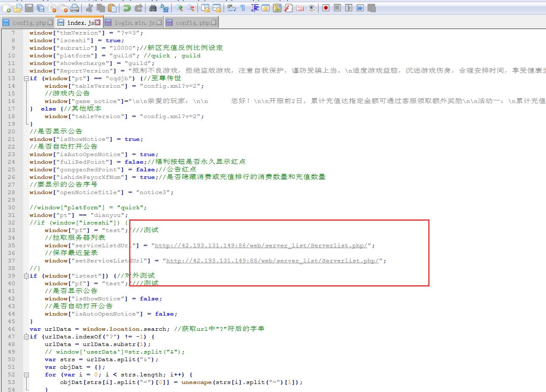Click the Open file folder icon
This screenshot has height=392, width=546.
click(18, 8)
